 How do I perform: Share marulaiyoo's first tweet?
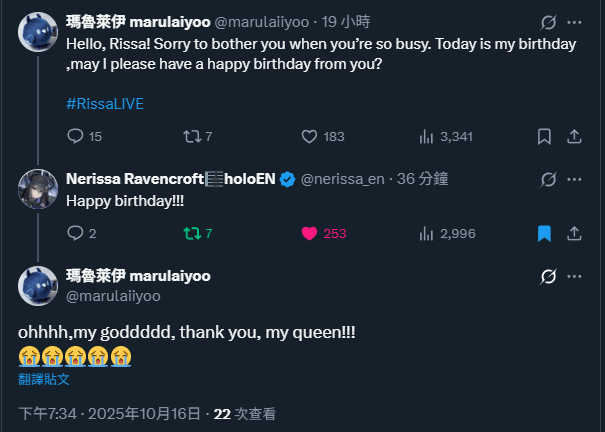(574, 137)
